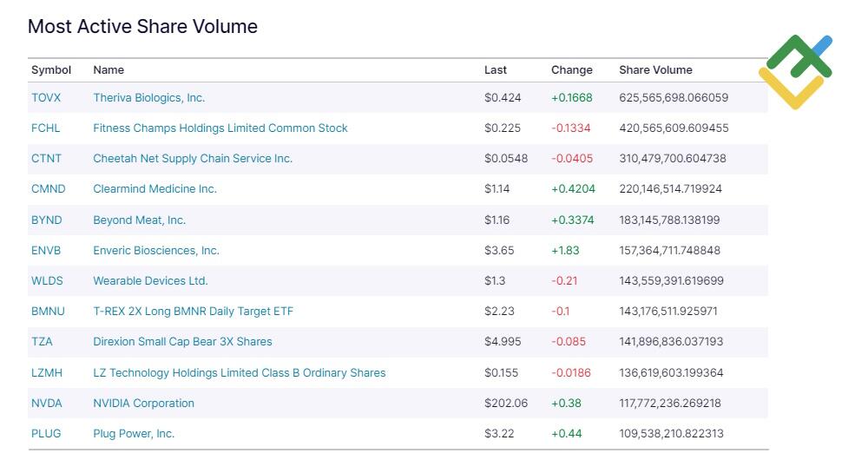868x473 pixels.
Task: Select the -0.085 change value
Action: click(569, 342)
